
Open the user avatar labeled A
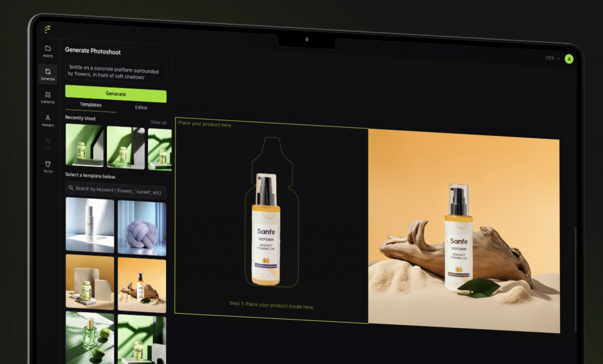[x=569, y=59]
